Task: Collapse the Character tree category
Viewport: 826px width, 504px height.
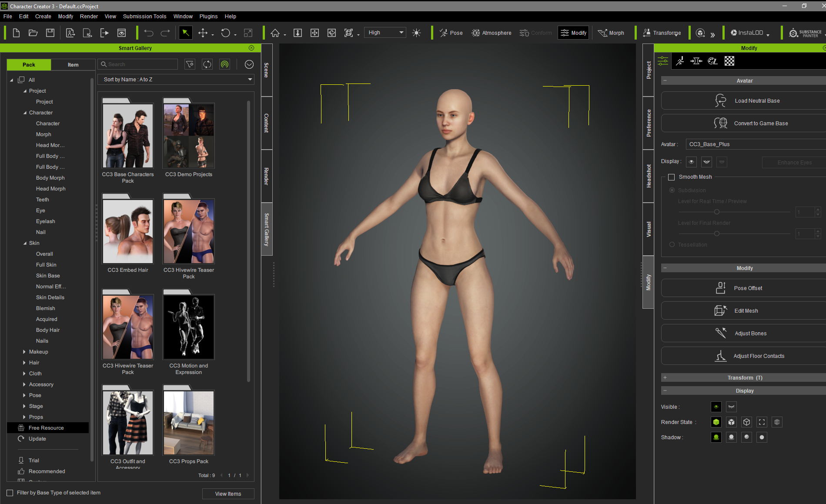Action: (24, 113)
